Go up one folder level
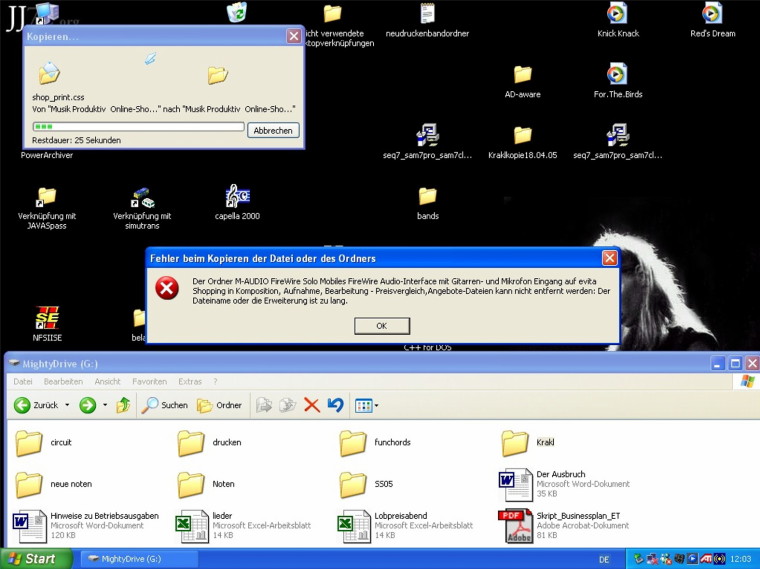The height and width of the screenshot is (569, 760). 123,405
